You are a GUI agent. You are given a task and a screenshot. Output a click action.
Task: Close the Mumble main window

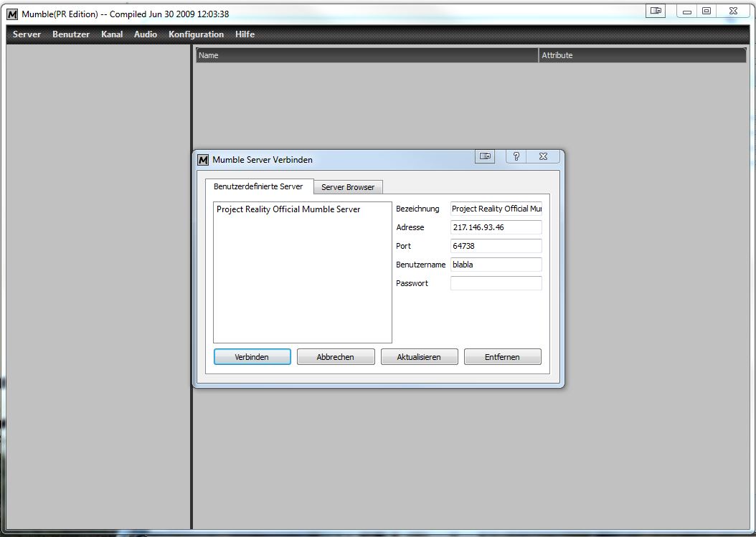[x=733, y=11]
